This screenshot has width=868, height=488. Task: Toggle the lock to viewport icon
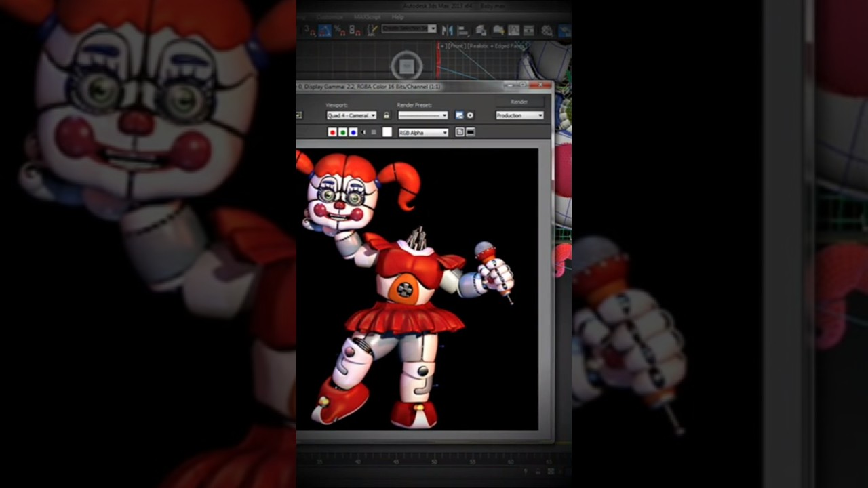(x=387, y=115)
